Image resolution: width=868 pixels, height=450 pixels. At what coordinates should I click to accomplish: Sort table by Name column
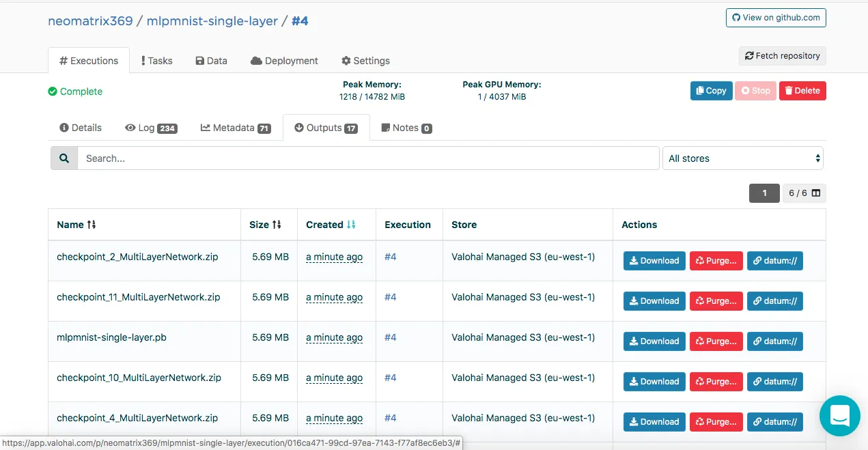[76, 225]
